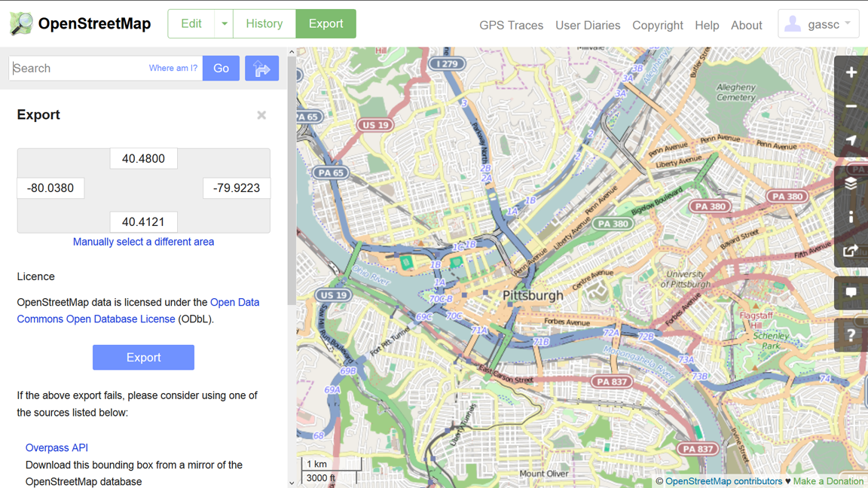
Task: Zoom out with the minus icon
Action: (x=851, y=106)
